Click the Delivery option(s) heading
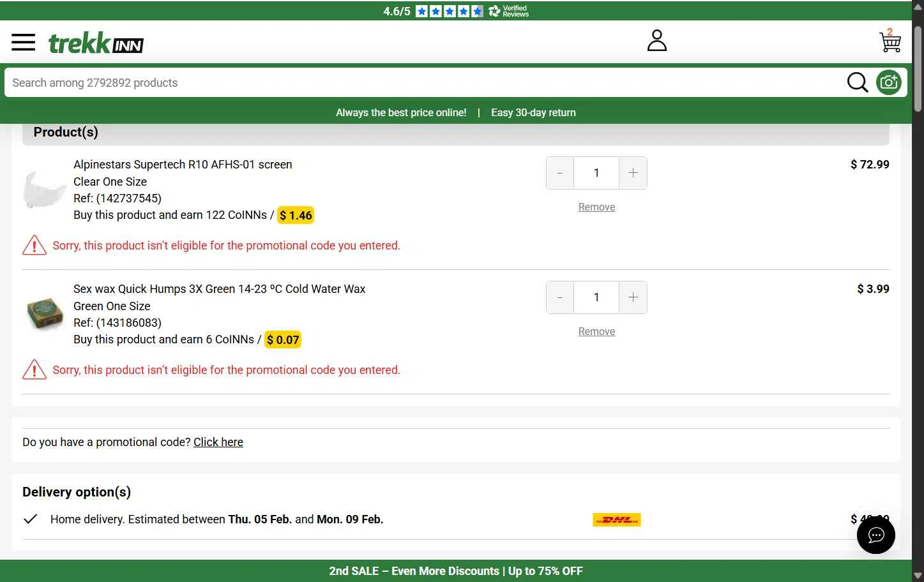This screenshot has width=924, height=582. 77,492
